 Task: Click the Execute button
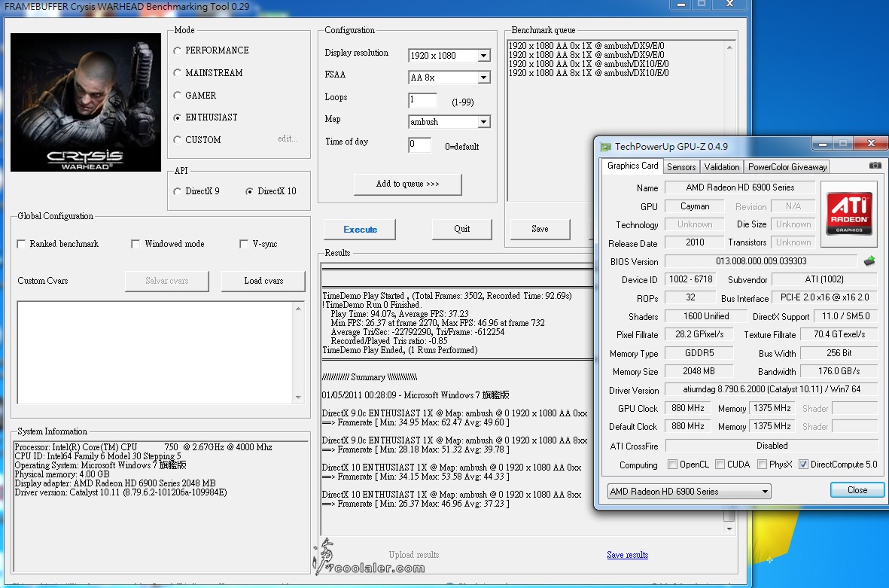point(360,230)
